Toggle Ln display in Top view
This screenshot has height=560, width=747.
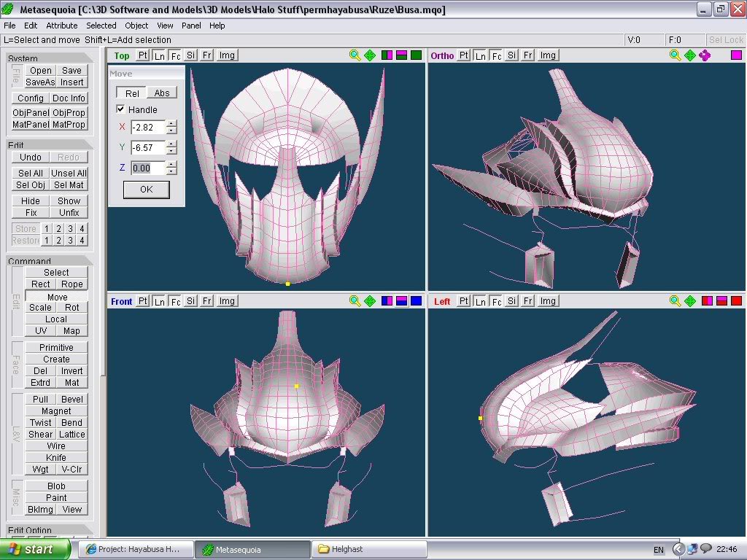[159, 55]
